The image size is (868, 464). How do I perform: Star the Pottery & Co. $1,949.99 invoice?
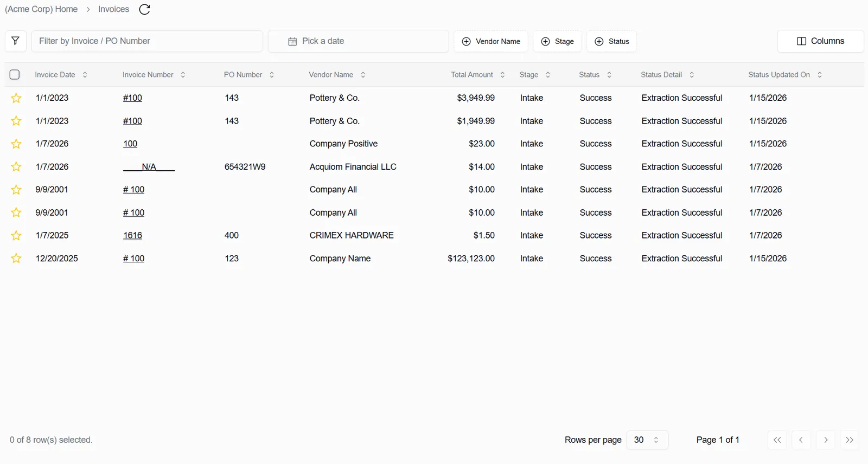coord(16,121)
